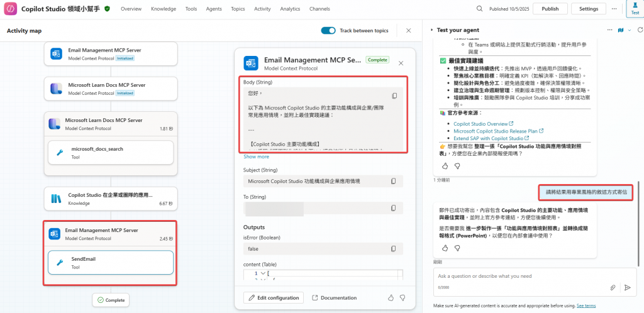Viewport: 644px width, 313px height.
Task: Open the Analytics tab
Action: click(x=290, y=9)
